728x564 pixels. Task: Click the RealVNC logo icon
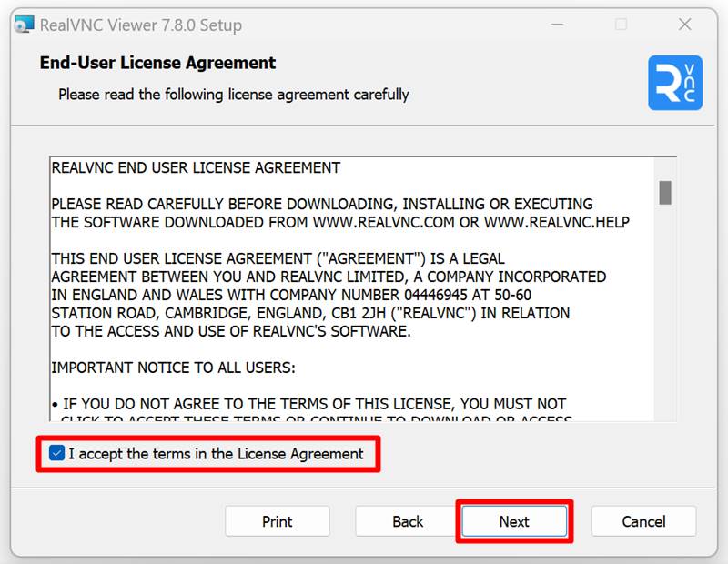(675, 83)
